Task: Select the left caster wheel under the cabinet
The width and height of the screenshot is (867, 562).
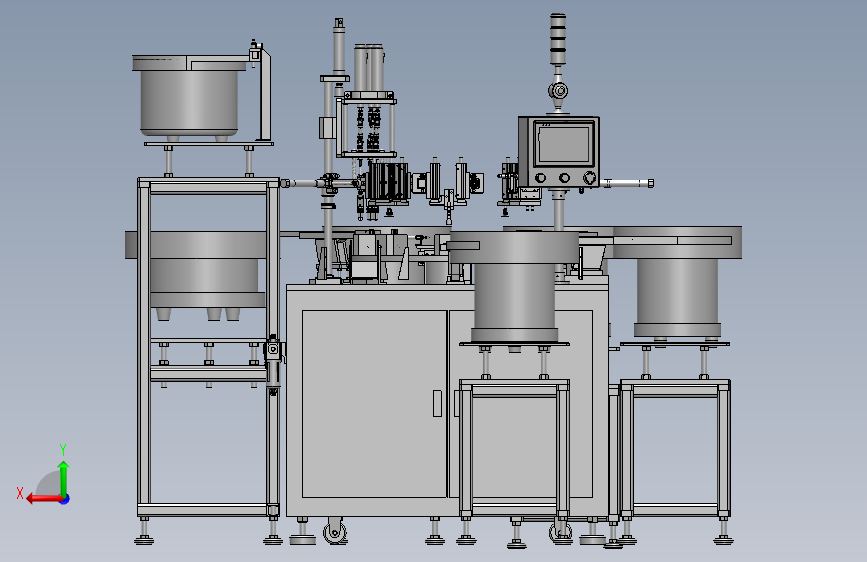Action: (x=335, y=532)
